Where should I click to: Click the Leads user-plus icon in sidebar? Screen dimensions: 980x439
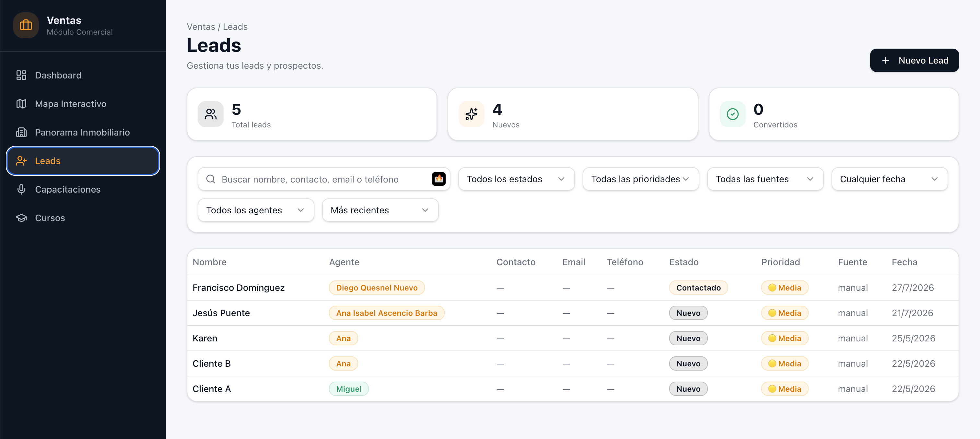[21, 161]
